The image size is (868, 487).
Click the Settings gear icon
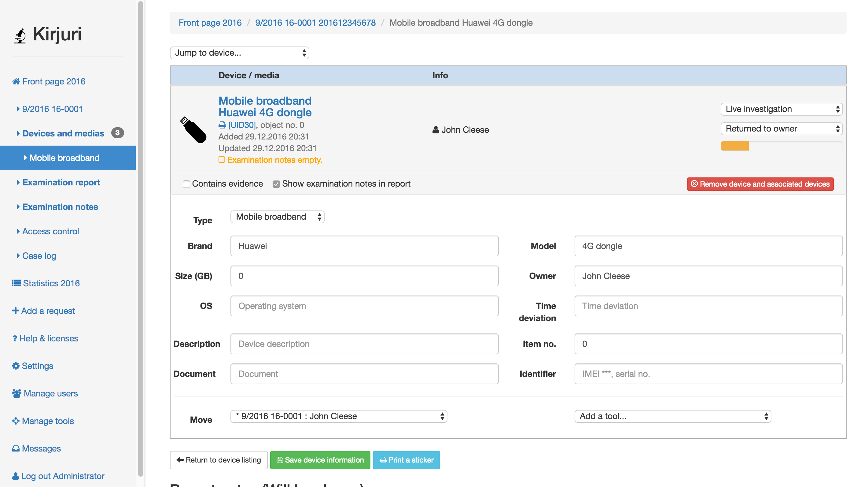click(16, 366)
